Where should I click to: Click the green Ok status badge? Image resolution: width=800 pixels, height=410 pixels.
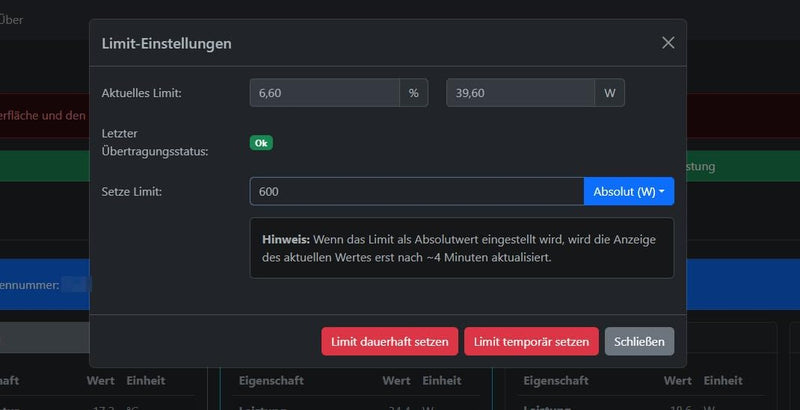tap(261, 143)
